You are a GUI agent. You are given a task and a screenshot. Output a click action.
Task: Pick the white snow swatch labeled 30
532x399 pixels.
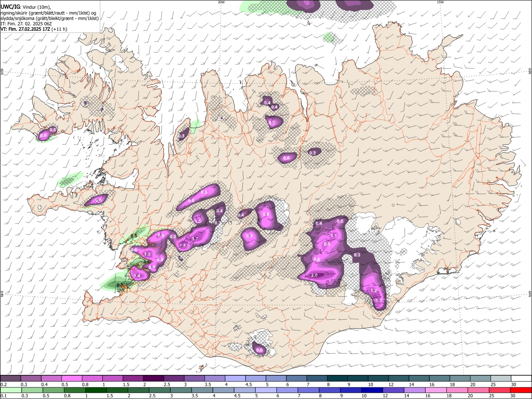coord(522,379)
